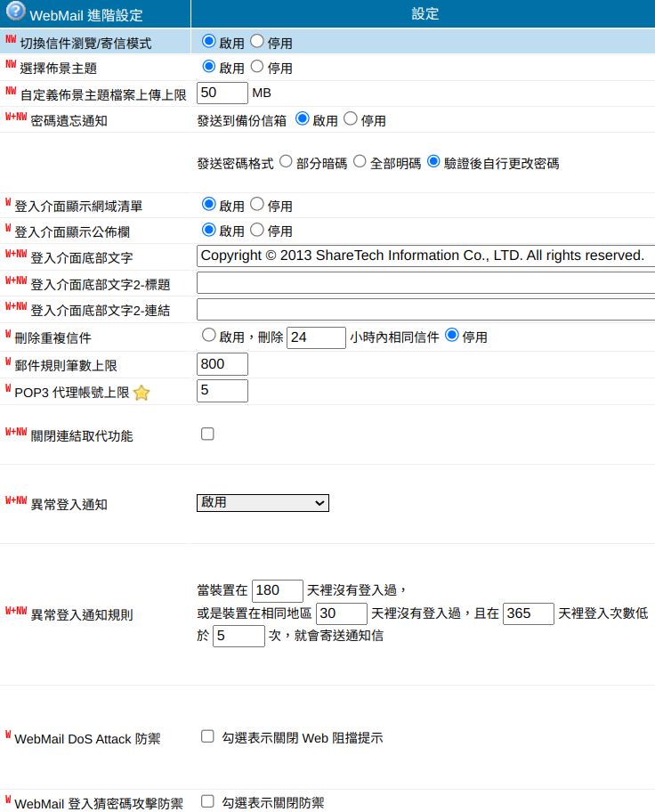Click the 郵件規則筆數上限 field showing 800
Viewport: 655px width, 812px height.
(x=222, y=364)
